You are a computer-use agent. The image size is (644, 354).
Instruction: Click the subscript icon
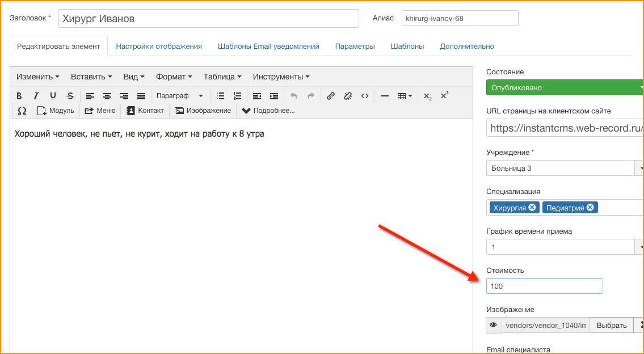click(x=427, y=96)
